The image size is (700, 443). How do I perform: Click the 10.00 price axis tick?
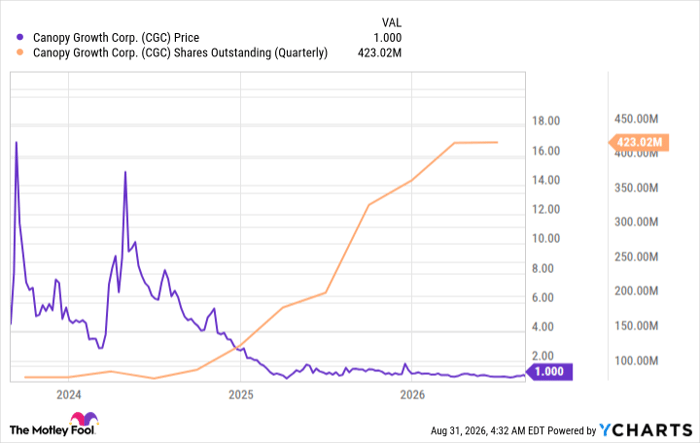point(546,238)
